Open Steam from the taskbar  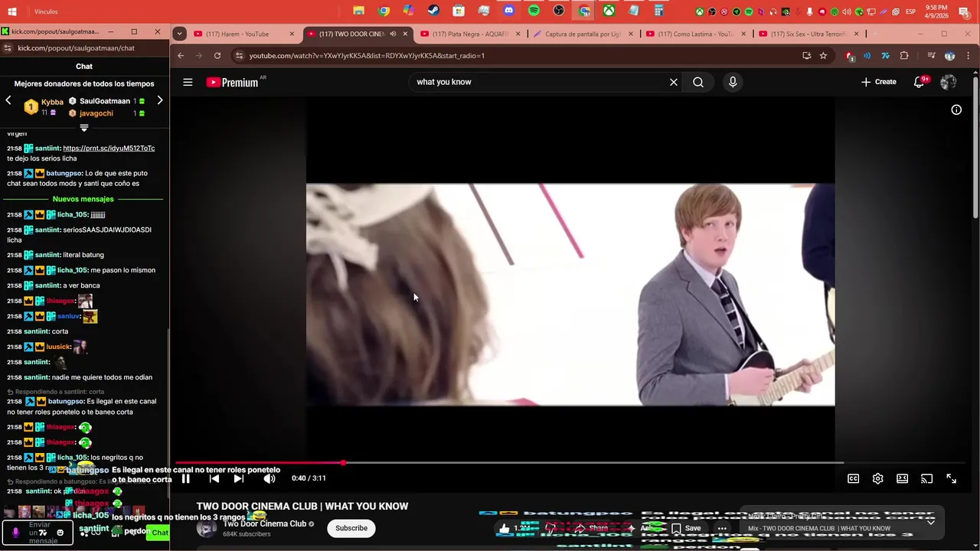(433, 11)
